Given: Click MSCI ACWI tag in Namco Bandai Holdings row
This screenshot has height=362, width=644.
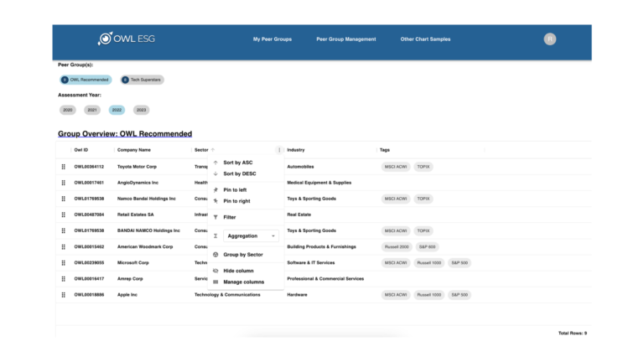Looking at the screenshot, I should coord(396,199).
